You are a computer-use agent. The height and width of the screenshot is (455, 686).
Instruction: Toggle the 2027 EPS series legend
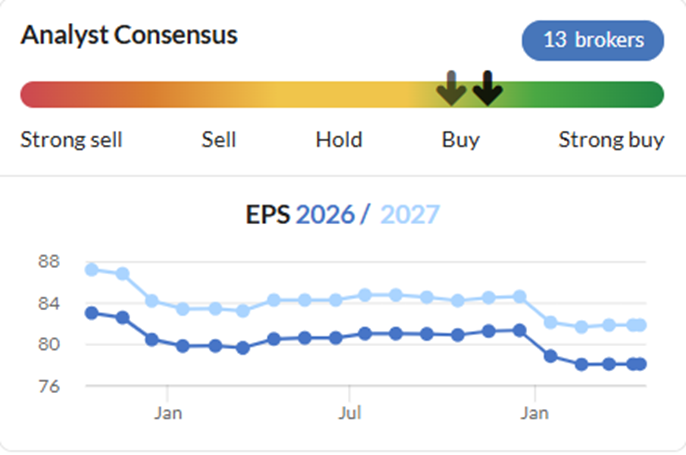click(410, 214)
